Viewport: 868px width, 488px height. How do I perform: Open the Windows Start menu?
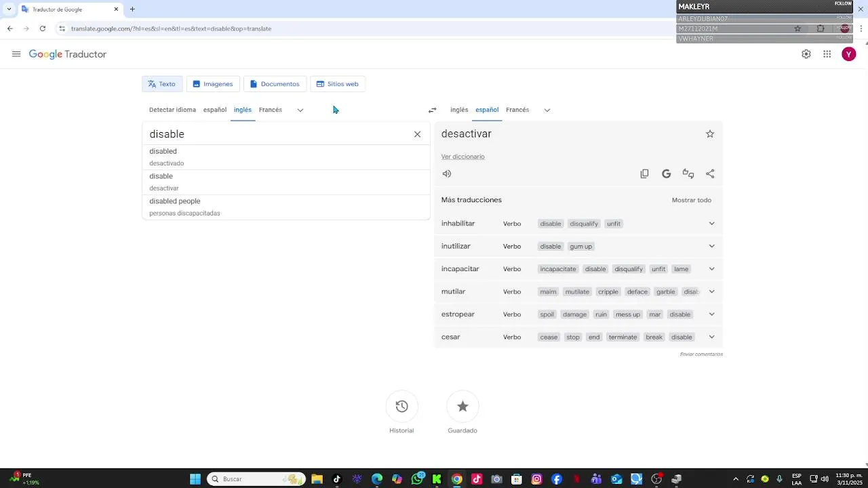(195, 479)
